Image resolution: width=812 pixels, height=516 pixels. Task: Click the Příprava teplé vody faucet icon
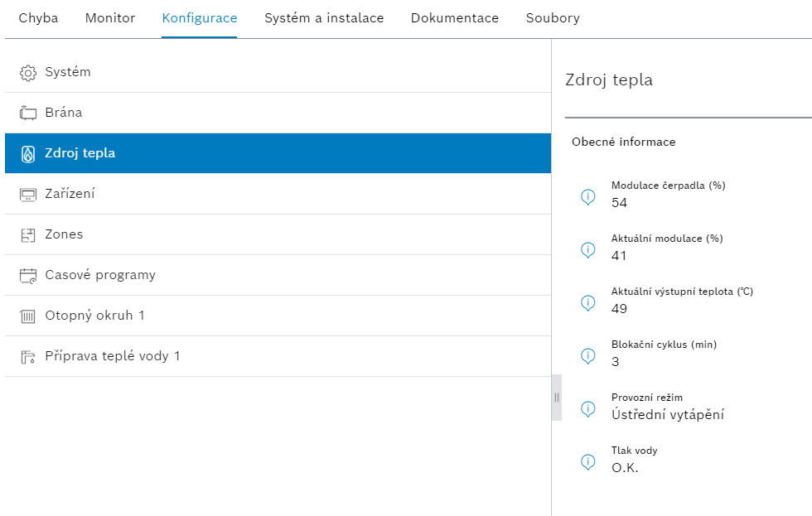(28, 357)
